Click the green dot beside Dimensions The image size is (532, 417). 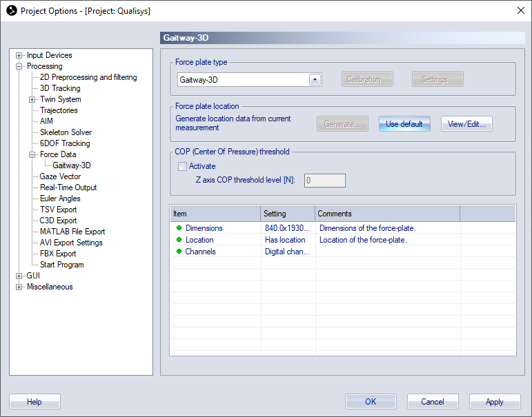(x=179, y=228)
